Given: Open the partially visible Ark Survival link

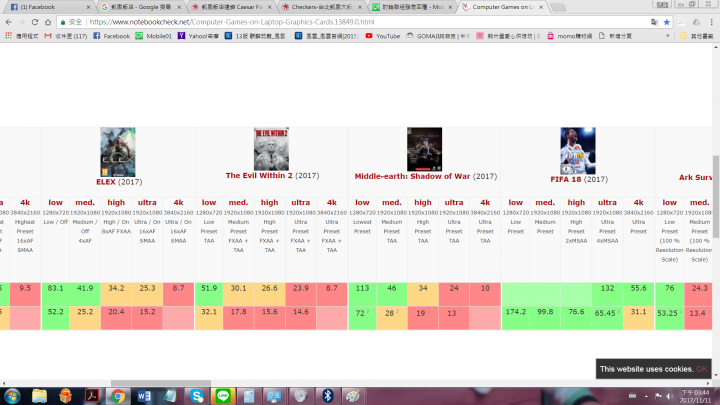Looking at the screenshot, I should 695,177.
